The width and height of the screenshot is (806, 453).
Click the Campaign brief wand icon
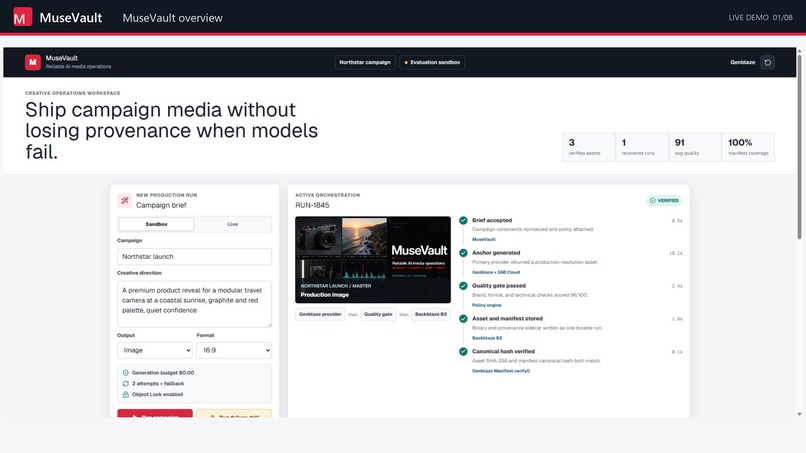124,200
